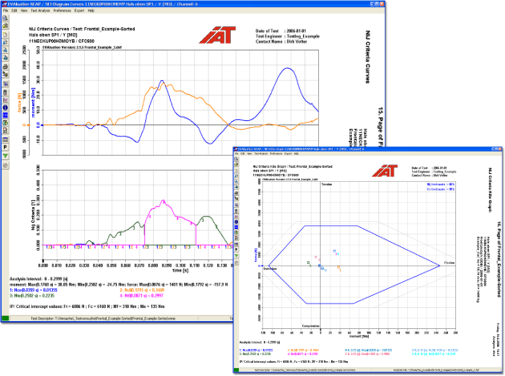Open the Export menu in back window
The height and width of the screenshot is (376, 505).
point(79,11)
